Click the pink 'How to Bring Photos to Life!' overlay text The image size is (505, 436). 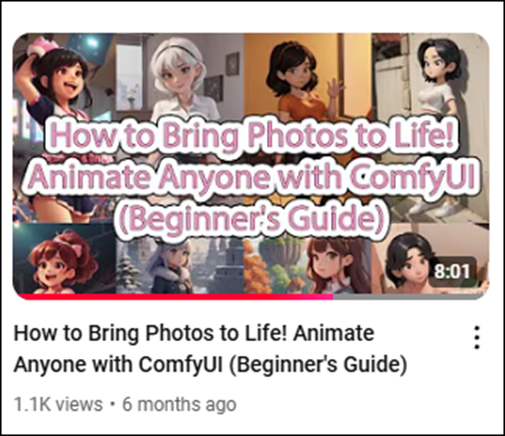(251, 135)
